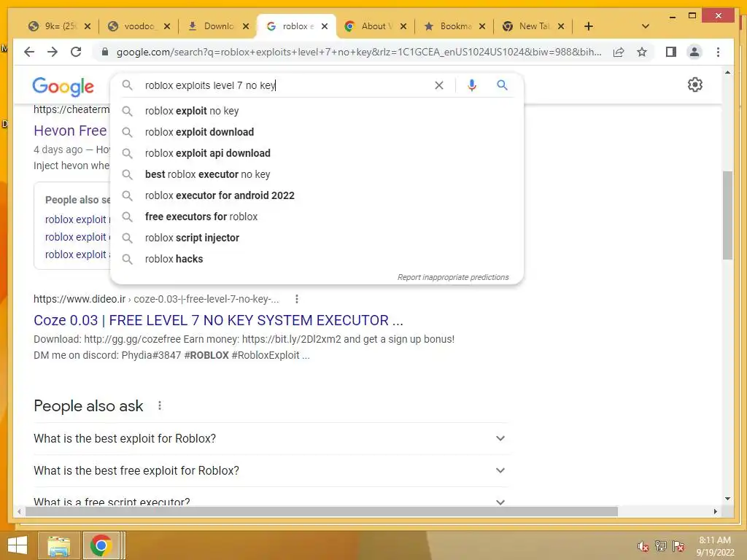
Task: Close the About tab
Action: (403, 26)
